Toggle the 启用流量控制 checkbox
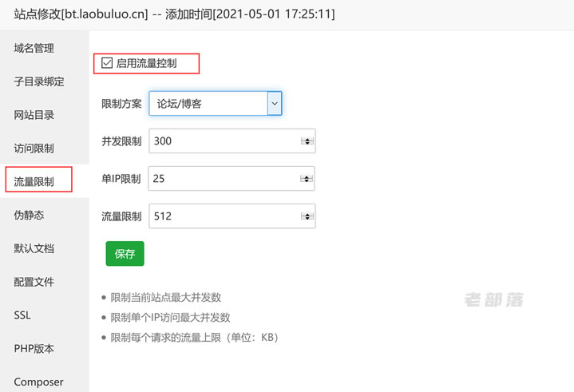The image size is (574, 392). click(107, 63)
